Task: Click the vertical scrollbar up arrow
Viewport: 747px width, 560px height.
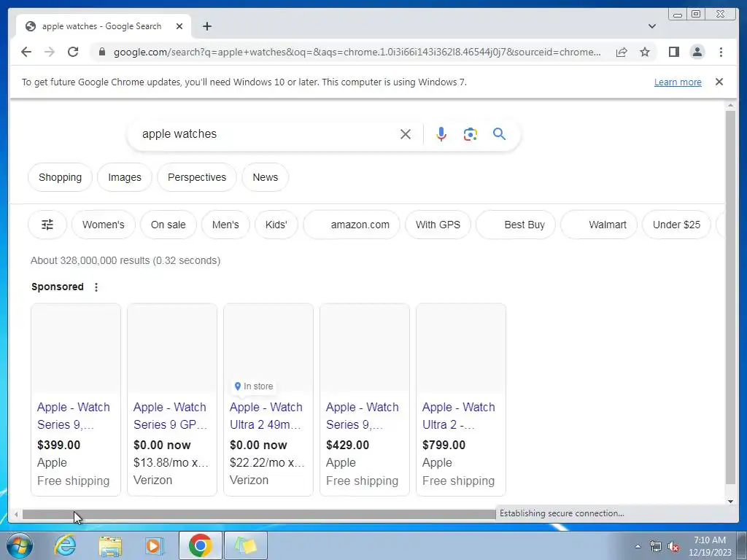Action: 730,105
